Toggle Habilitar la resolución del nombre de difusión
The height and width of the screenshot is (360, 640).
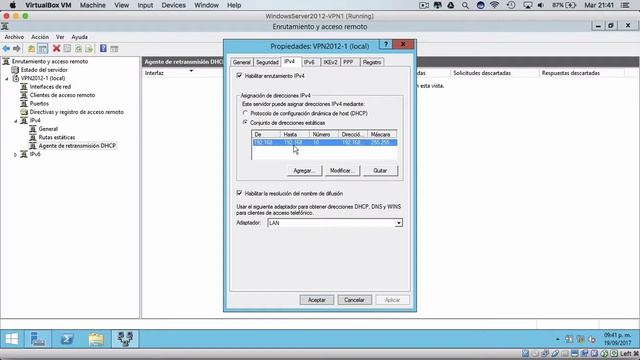(x=239, y=193)
